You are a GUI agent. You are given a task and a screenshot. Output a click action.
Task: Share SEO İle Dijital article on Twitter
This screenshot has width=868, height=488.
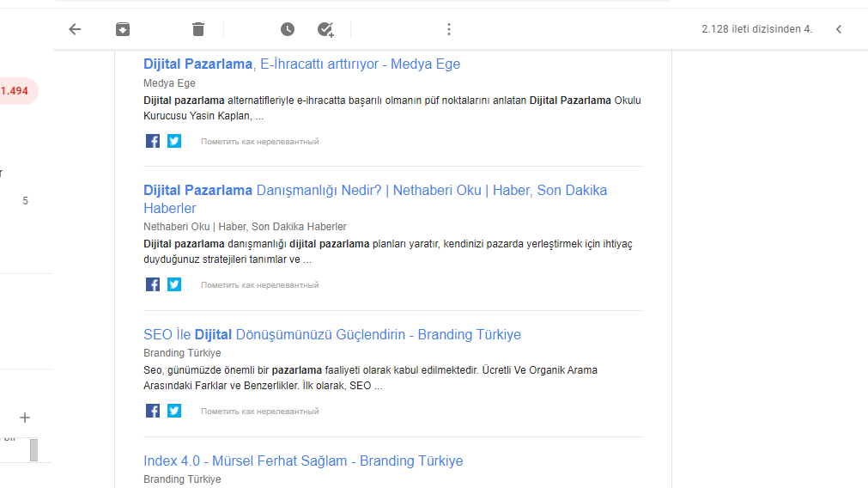pos(174,411)
